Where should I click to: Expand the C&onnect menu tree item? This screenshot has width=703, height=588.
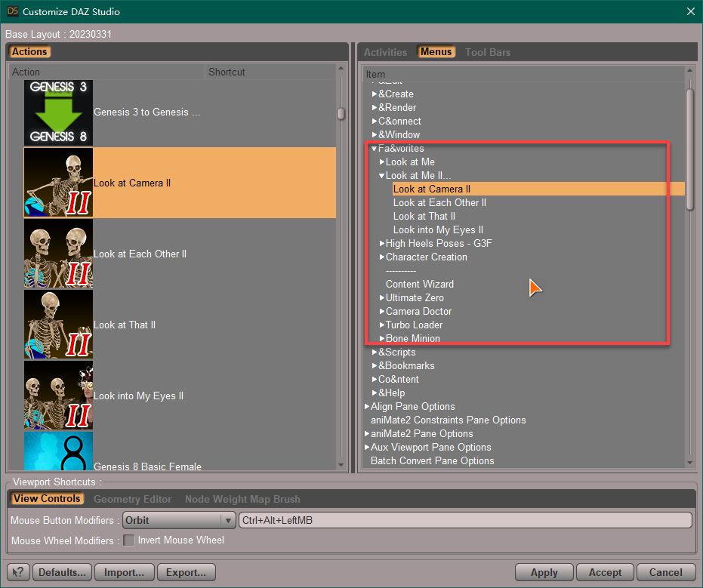coord(375,121)
